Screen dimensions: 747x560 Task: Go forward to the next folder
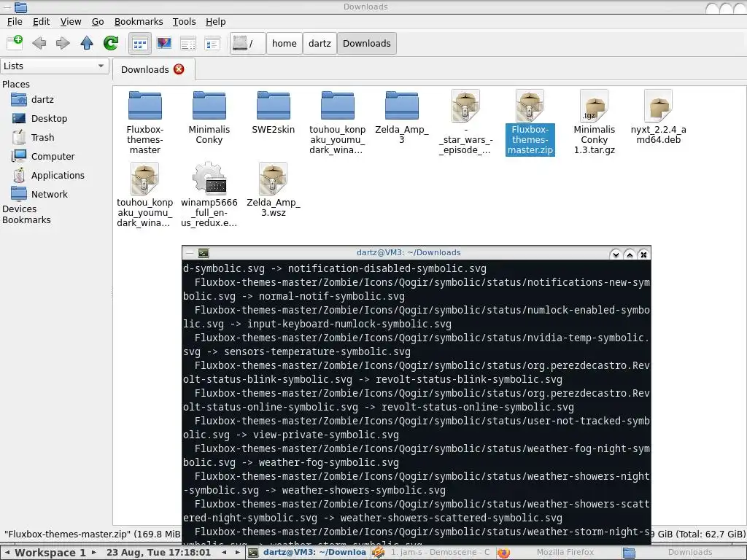tap(63, 43)
